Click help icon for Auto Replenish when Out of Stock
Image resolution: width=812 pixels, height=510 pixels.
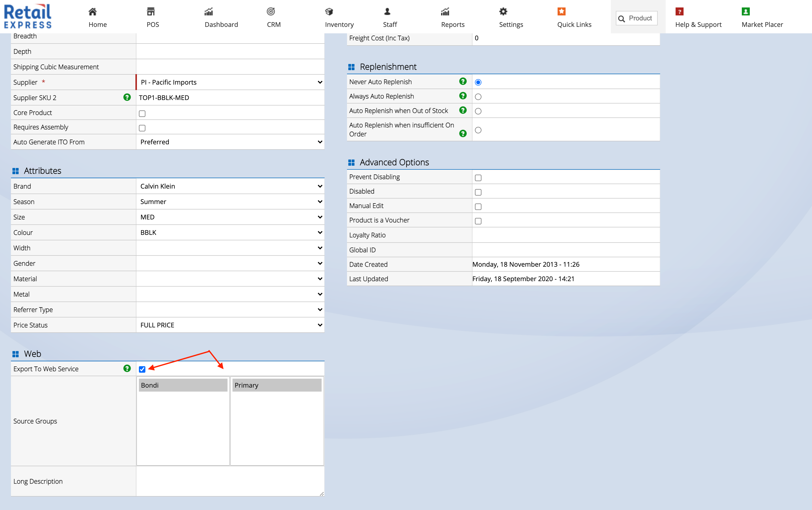click(463, 110)
